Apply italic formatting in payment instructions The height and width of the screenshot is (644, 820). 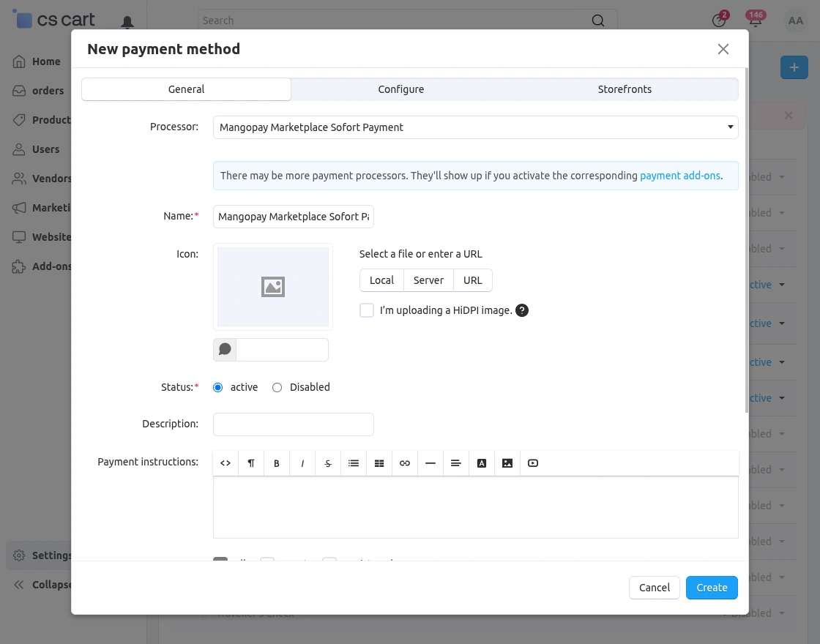coord(302,463)
